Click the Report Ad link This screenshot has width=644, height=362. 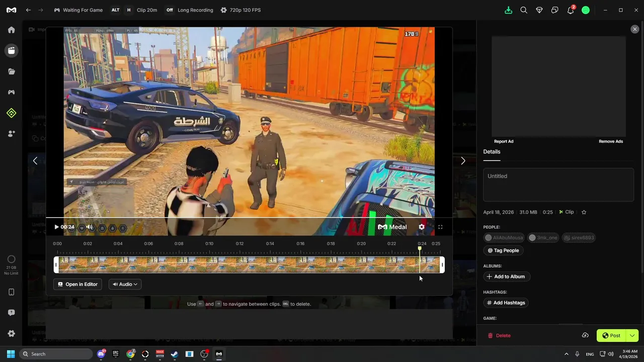click(504, 141)
